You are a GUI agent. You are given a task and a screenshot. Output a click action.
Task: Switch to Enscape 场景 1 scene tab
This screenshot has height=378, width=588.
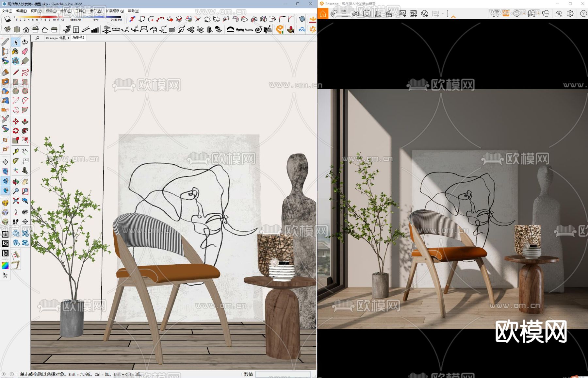click(57, 38)
